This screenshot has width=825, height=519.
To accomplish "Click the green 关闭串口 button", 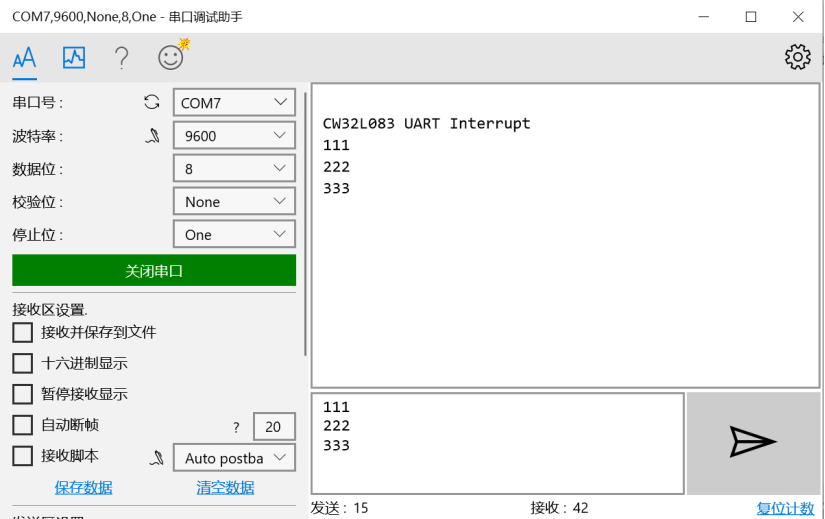I will tap(154, 271).
